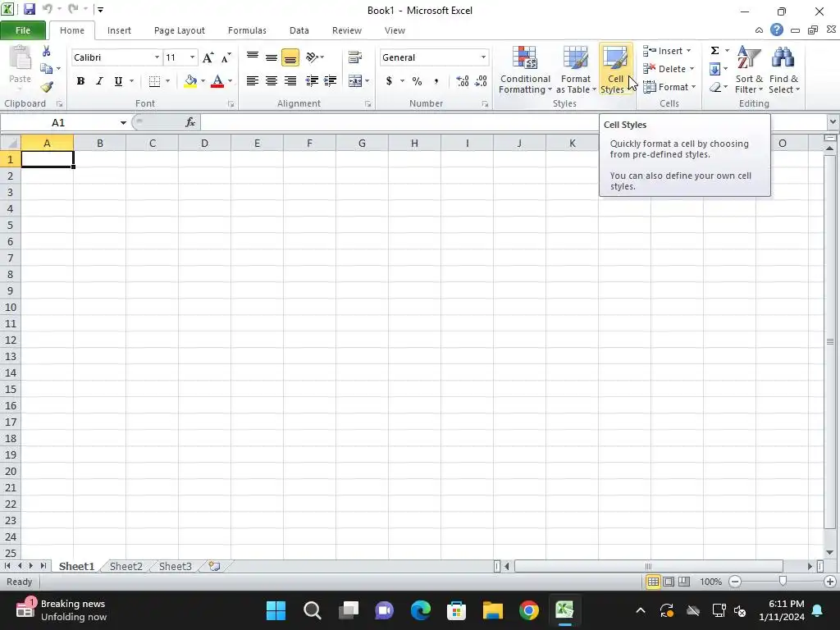Open the Merge & Center dropdown arrow
Image resolution: width=840 pixels, height=630 pixels.
367,81
